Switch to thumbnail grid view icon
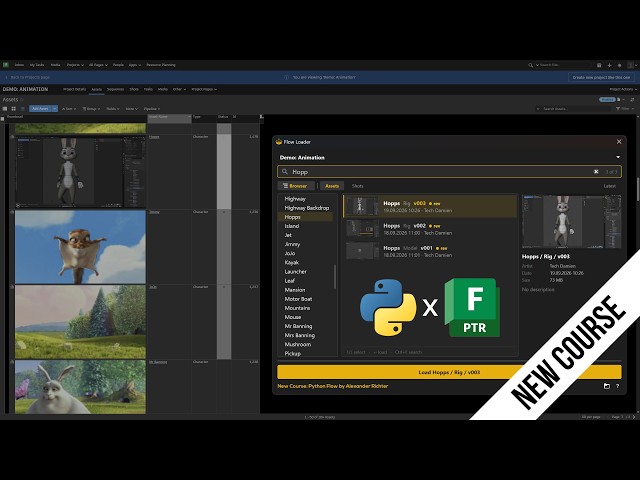The height and width of the screenshot is (480, 640). [13, 109]
